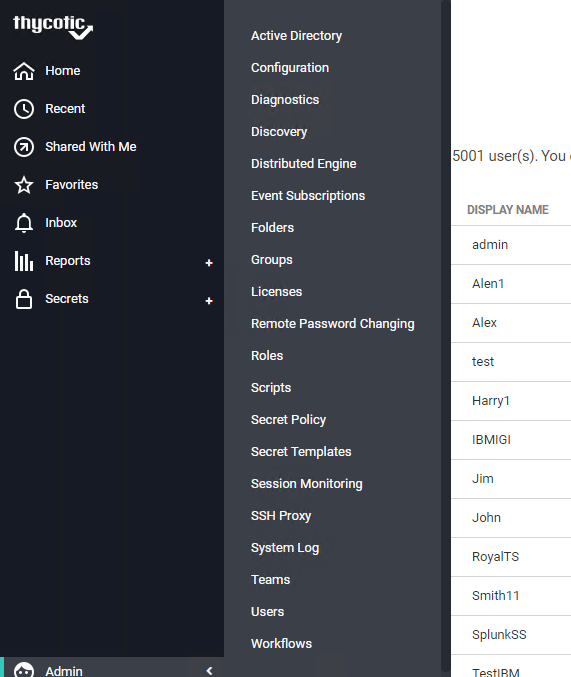The image size is (571, 677).
Task: Choose Distributed Engine in Admin menu
Action: point(304,164)
